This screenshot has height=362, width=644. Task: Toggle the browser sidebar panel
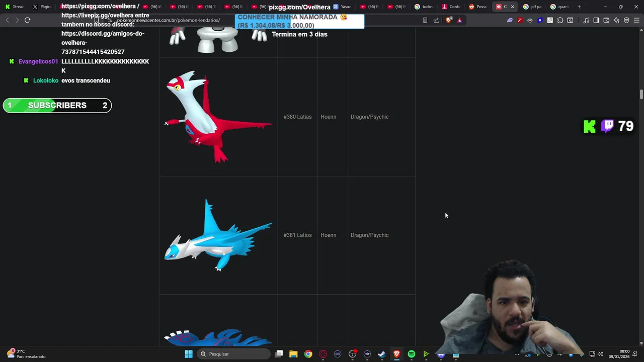coord(596,20)
